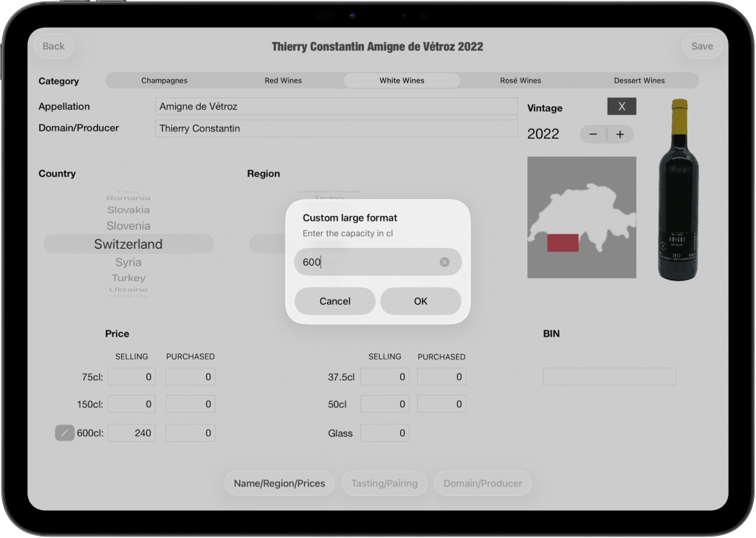Edit the 37.5cl selling price field
The image size is (756, 538).
[x=385, y=377]
